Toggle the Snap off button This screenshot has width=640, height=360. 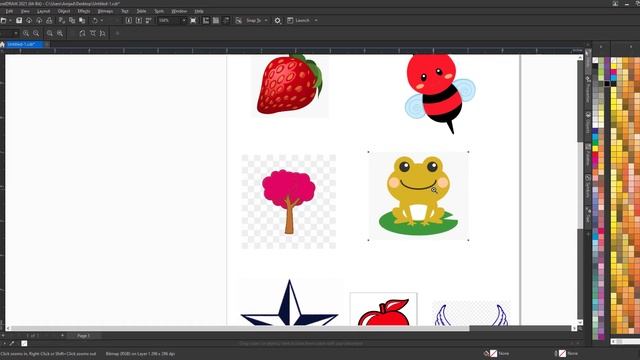click(x=238, y=20)
